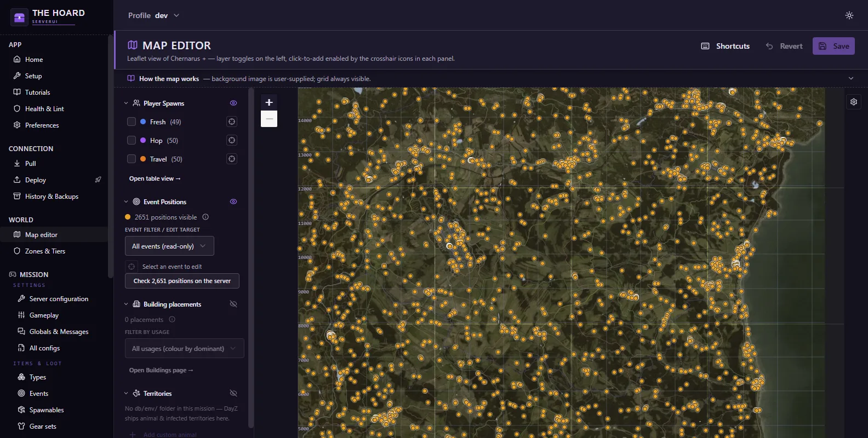The width and height of the screenshot is (868, 438).
Task: Click the info icon beside positions visible
Action: coord(205,217)
